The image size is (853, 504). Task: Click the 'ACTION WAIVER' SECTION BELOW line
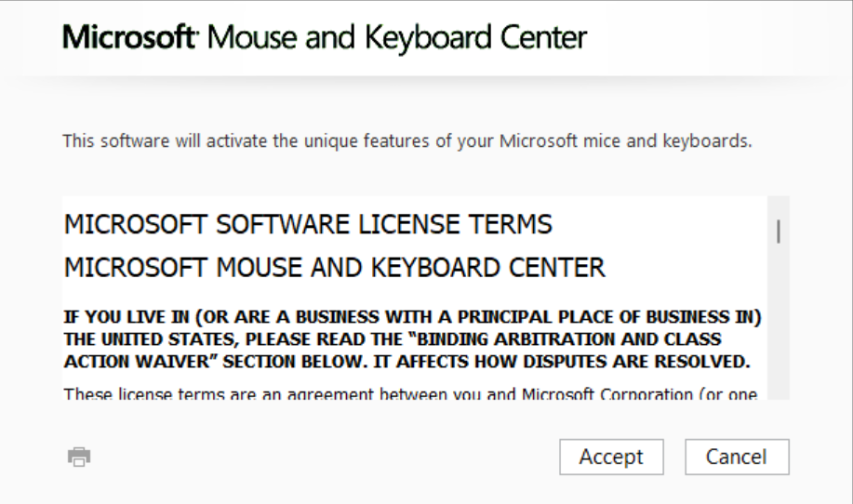[407, 362]
